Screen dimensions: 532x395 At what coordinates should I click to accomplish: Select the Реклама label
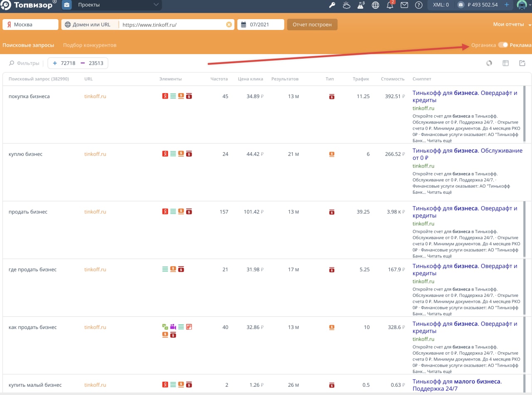click(x=520, y=45)
